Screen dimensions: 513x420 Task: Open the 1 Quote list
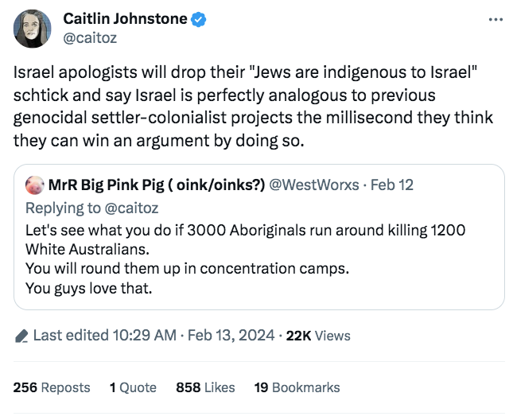point(133,387)
